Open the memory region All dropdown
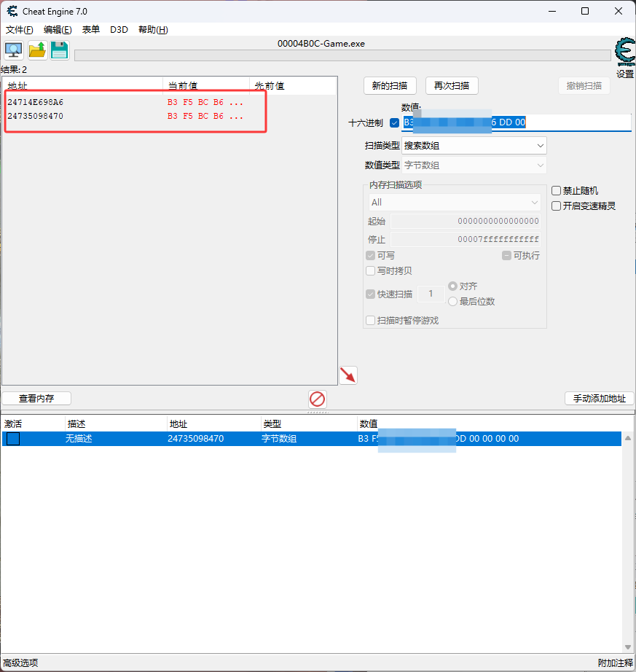The image size is (636, 672). (x=455, y=203)
